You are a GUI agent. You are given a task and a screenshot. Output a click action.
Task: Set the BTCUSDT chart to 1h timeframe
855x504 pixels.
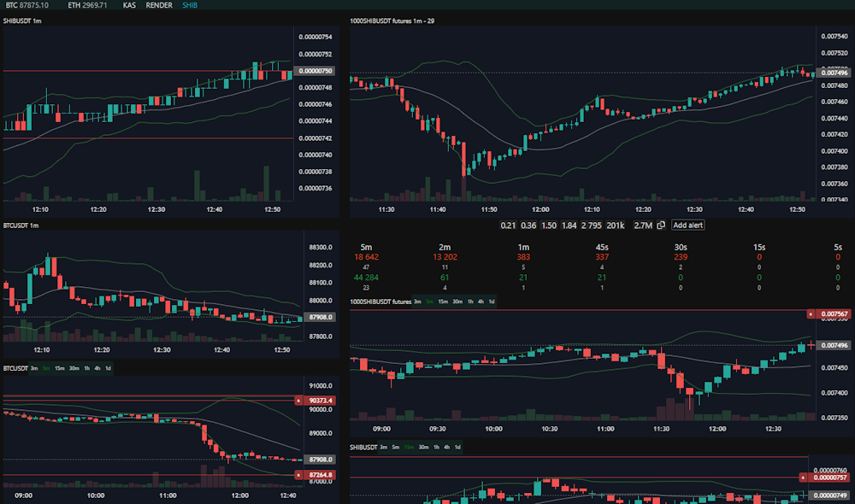pyautogui.click(x=86, y=368)
